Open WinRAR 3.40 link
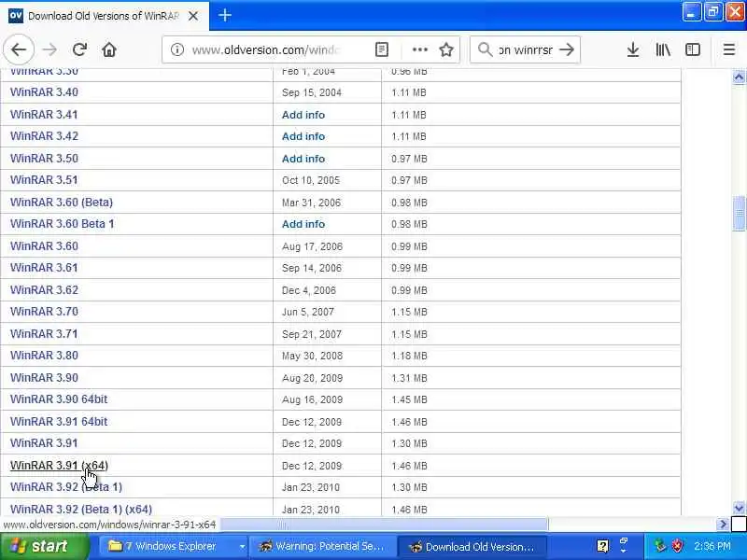Screen dimensions: 747x560 click(44, 92)
